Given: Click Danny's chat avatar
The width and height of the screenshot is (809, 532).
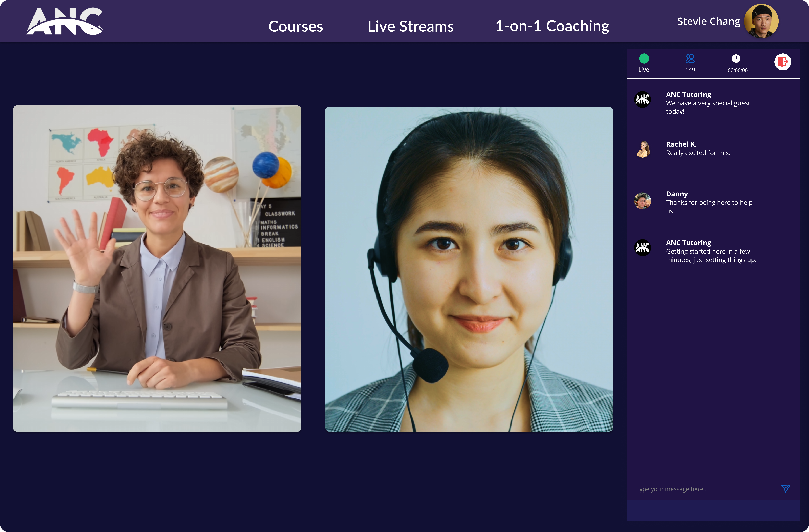Looking at the screenshot, I should pyautogui.click(x=642, y=201).
